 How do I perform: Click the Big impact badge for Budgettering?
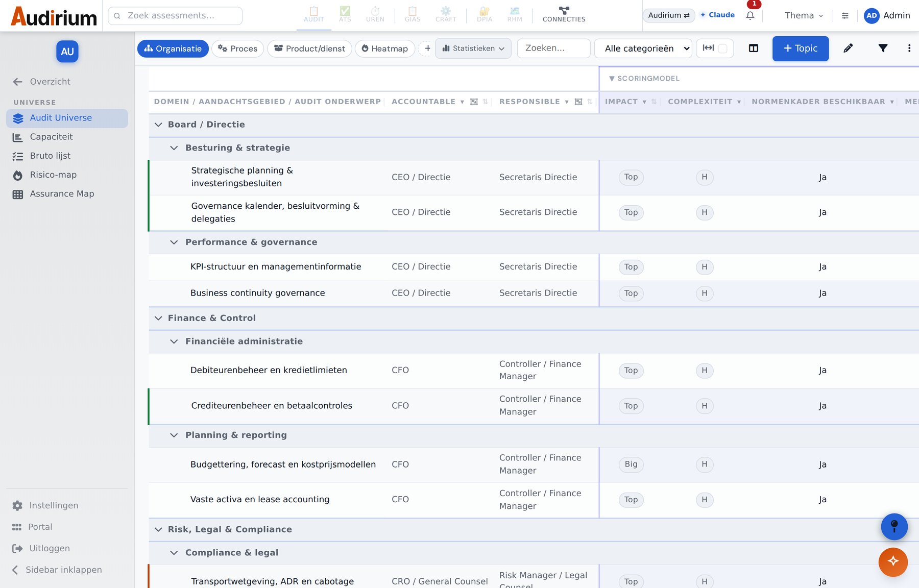pos(631,464)
